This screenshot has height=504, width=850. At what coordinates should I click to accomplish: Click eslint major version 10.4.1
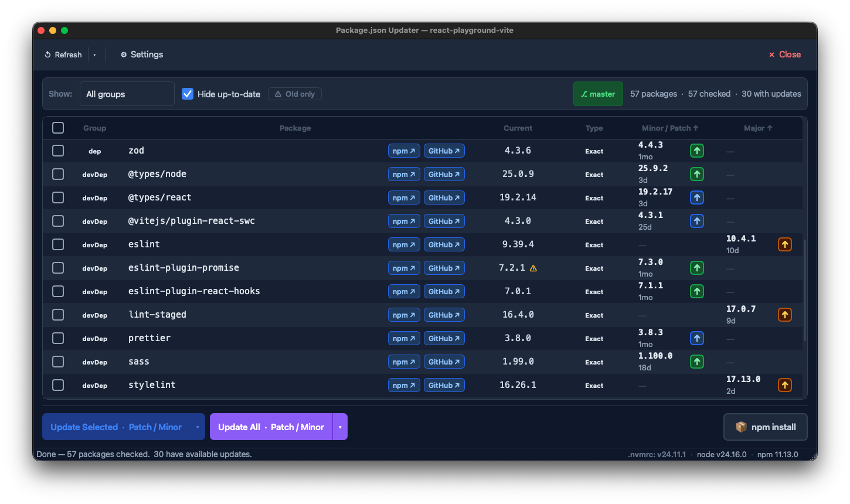741,239
